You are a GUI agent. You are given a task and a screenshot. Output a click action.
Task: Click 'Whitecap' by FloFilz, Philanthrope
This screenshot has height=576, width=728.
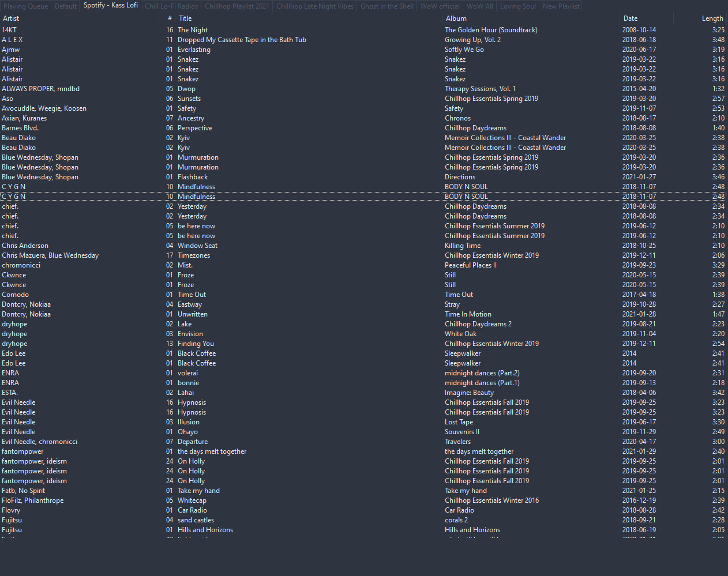(x=192, y=500)
